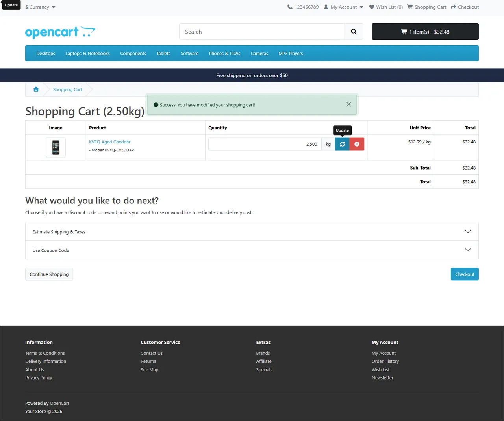Select the Components menu item
504x421 pixels.
133,54
